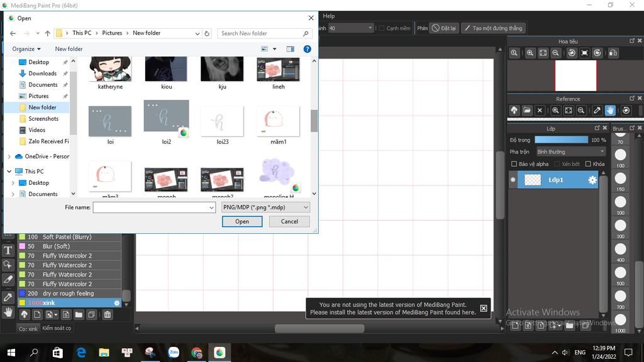Flip canvas view in Hoa tiêu panel
The width and height of the screenshot is (644, 362).
tap(613, 53)
